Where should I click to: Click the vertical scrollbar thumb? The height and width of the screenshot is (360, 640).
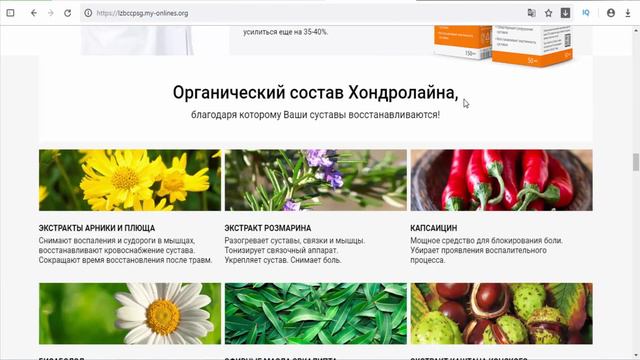pyautogui.click(x=636, y=162)
